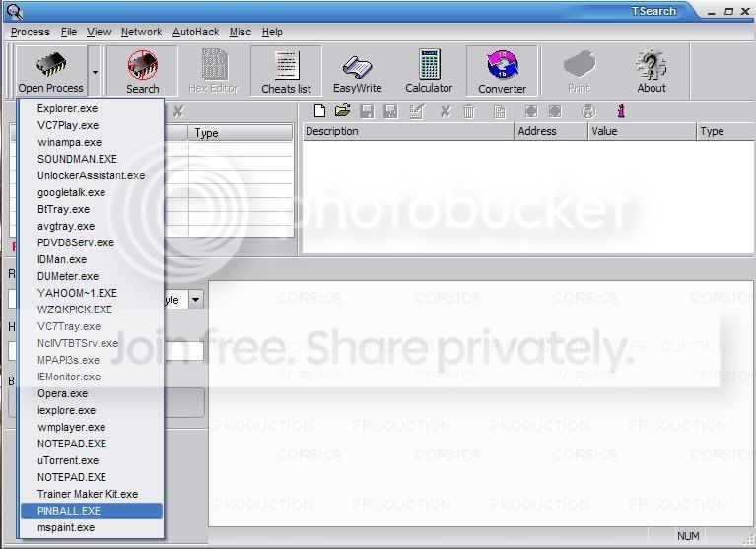This screenshot has height=549, width=756.
Task: Open the Calculator tool
Action: 429,71
